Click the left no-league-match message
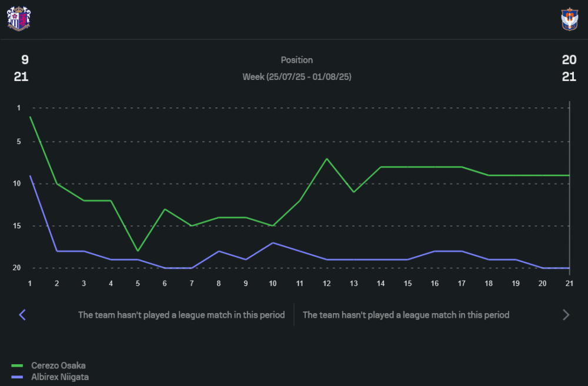Viewport: 588px width, 386px height. point(181,315)
